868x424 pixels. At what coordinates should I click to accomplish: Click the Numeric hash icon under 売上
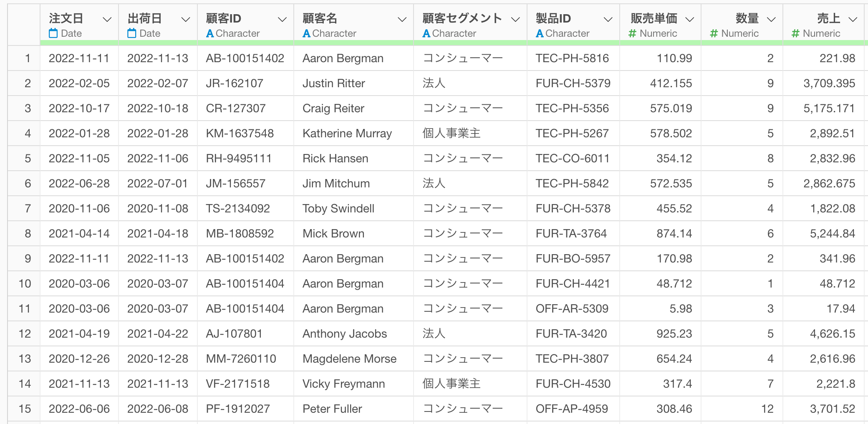[796, 33]
